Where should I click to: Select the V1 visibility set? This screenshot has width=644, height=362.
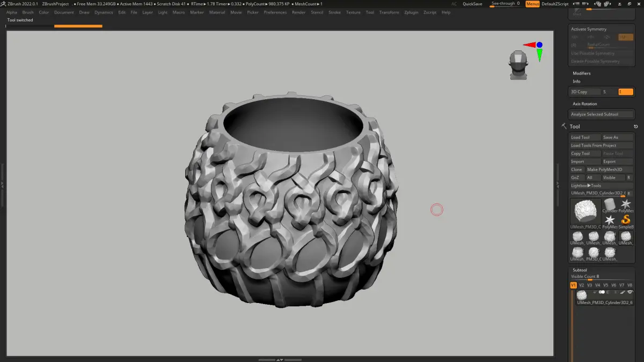573,285
